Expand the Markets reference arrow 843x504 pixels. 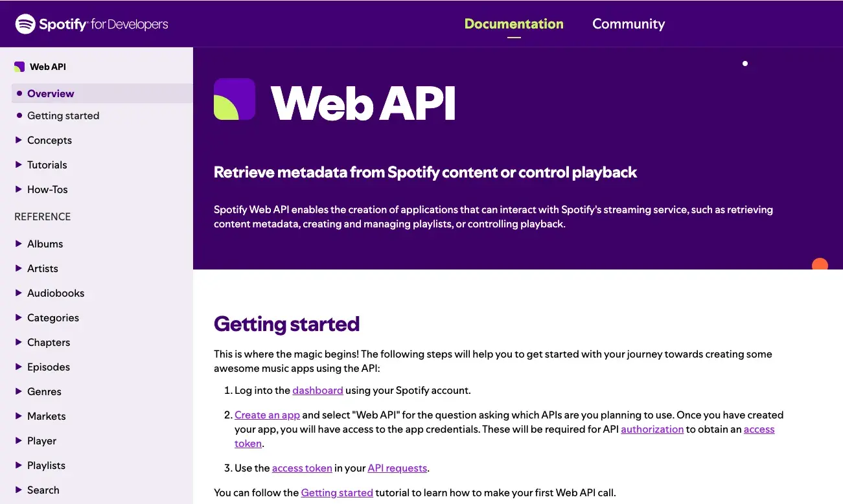coord(19,416)
